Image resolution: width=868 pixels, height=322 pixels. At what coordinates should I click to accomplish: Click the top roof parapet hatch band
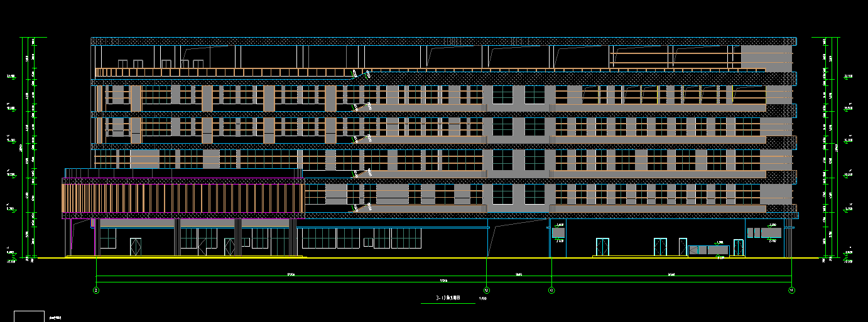440,41
